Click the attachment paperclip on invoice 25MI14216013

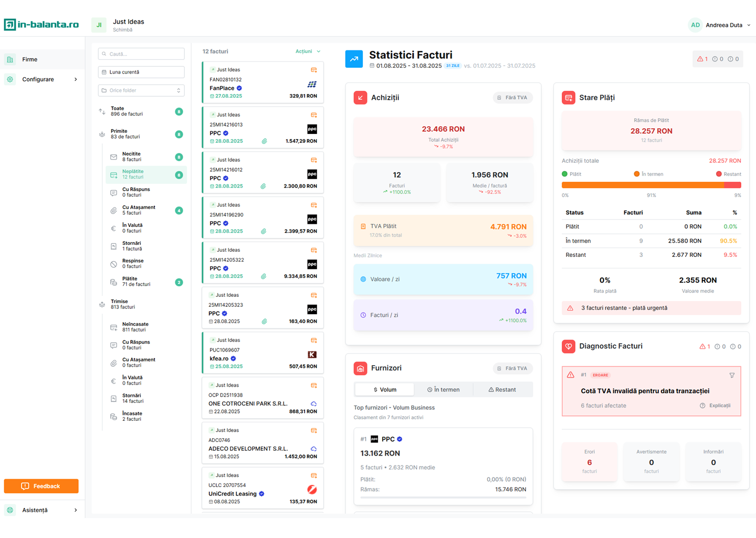pos(264,141)
